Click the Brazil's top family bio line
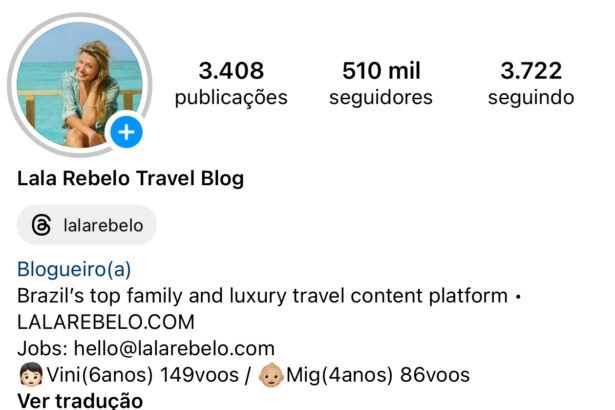Screen dimensions: 615x410 click(x=269, y=296)
